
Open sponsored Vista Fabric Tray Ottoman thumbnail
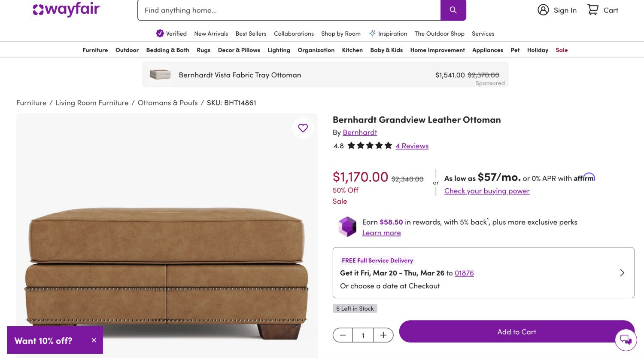pyautogui.click(x=160, y=75)
